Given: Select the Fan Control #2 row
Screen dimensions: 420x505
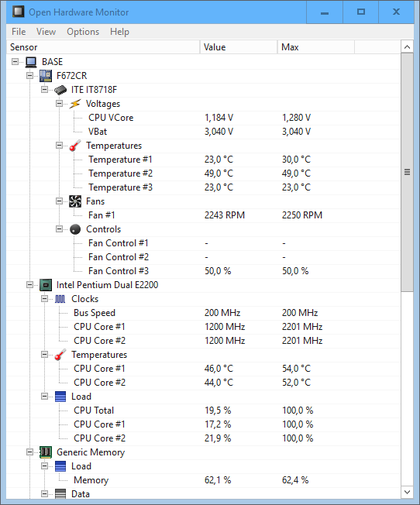Looking at the screenshot, I should coord(203,257).
